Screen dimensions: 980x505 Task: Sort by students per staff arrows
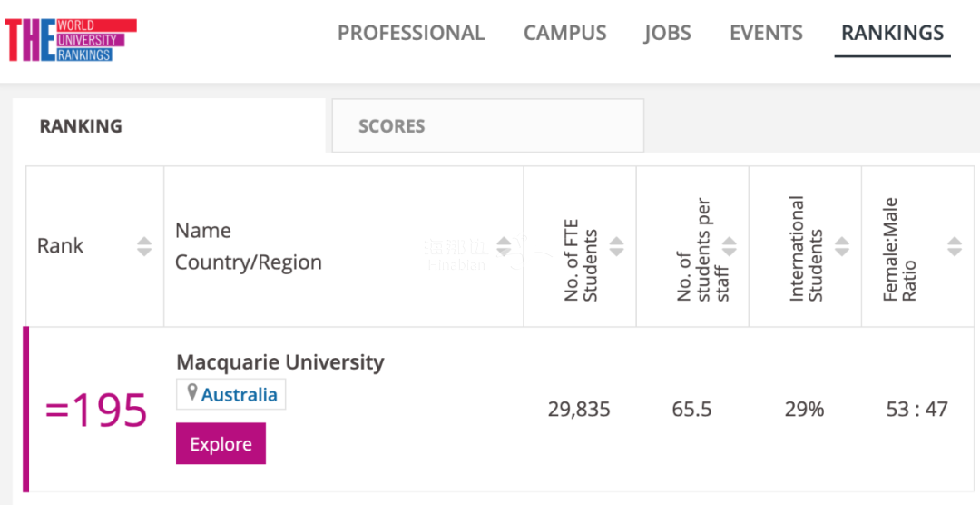[729, 246]
